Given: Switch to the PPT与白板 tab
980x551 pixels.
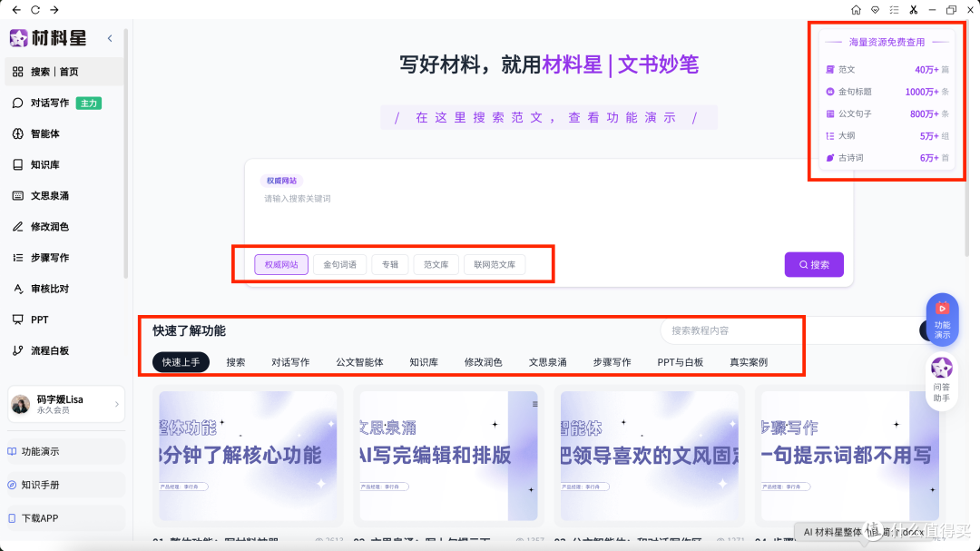Looking at the screenshot, I should click(x=680, y=362).
